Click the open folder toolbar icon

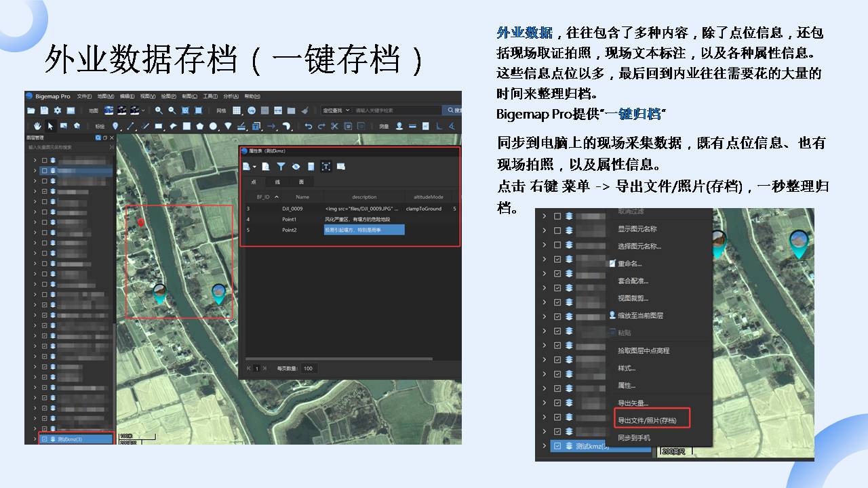coord(31,110)
